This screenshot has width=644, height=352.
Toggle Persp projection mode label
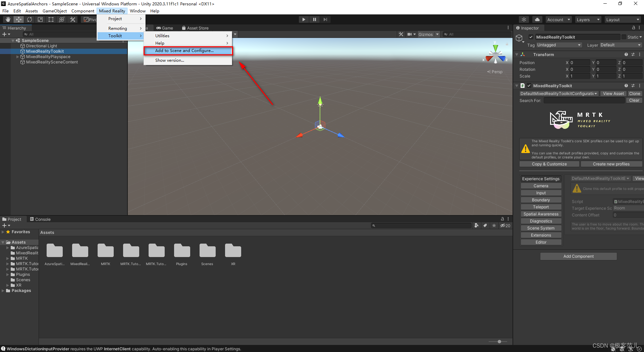pyautogui.click(x=495, y=72)
